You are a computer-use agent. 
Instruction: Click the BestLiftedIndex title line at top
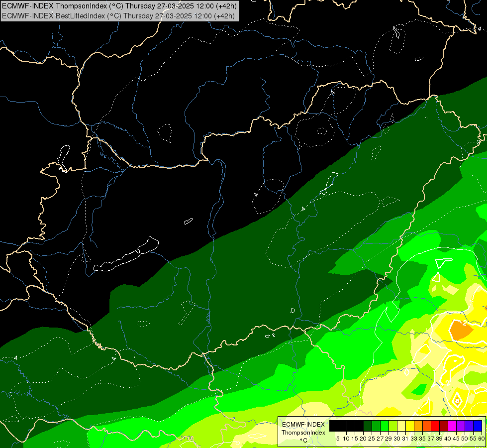click(x=118, y=16)
